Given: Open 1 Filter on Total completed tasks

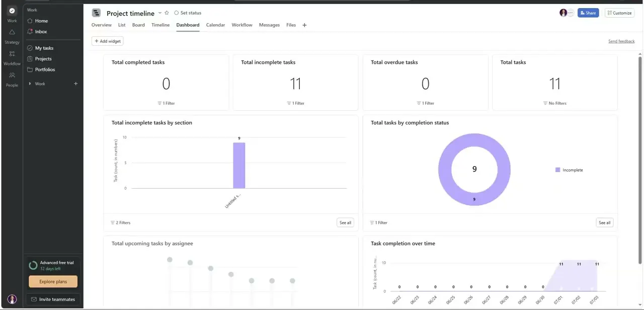Looking at the screenshot, I should tap(166, 103).
